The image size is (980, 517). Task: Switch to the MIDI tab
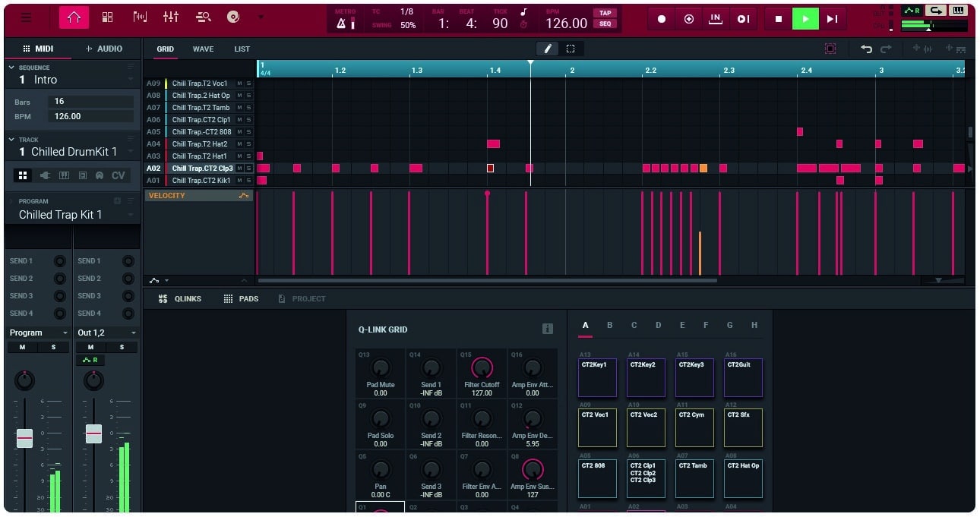pyautogui.click(x=38, y=49)
